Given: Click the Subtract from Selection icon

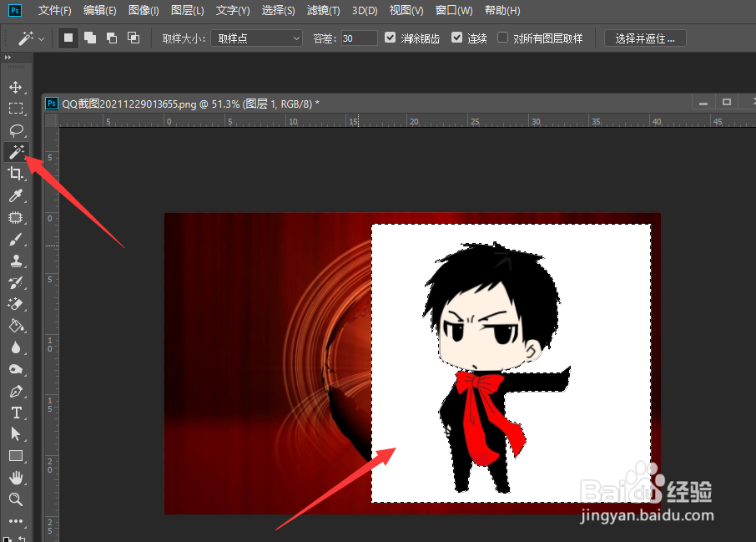Looking at the screenshot, I should tap(112, 38).
